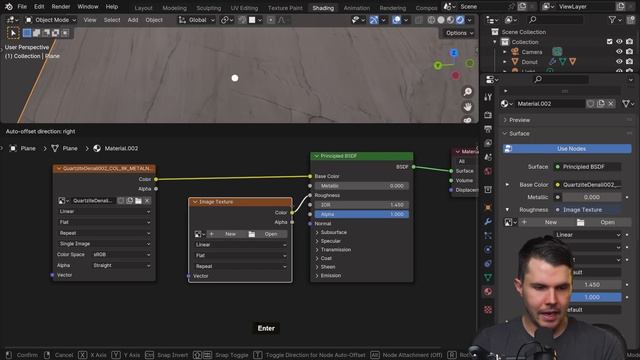This screenshot has width=640, height=360.
Task: Click the outliner search field
Action: pyautogui.click(x=555, y=20)
